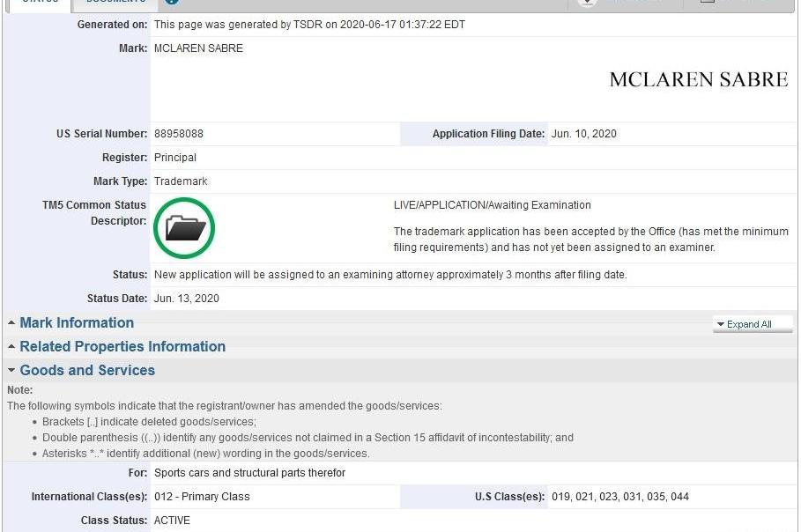
Task: Click the 'TM5 Common Status Descriptor:' label
Action: [x=94, y=213]
